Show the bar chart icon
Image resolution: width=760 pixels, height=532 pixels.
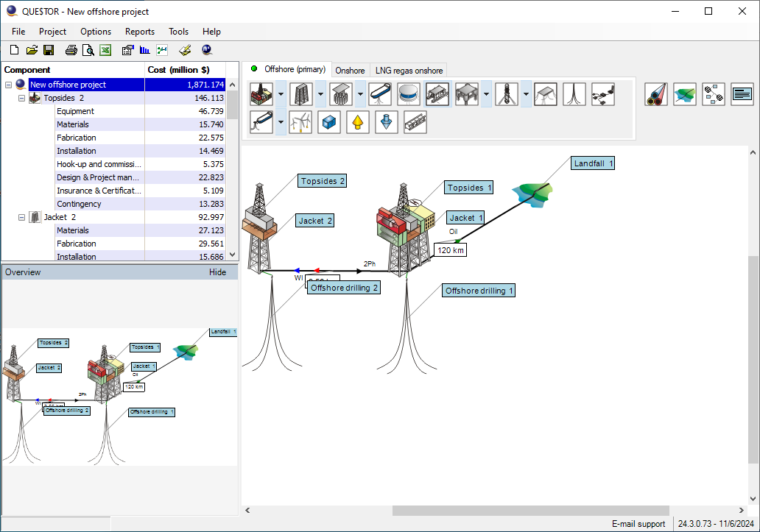[144, 50]
